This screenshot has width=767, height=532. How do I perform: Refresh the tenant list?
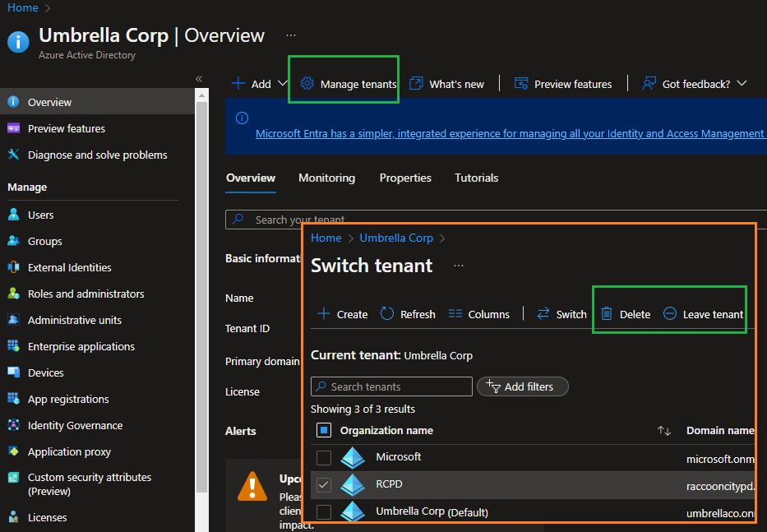coord(408,314)
